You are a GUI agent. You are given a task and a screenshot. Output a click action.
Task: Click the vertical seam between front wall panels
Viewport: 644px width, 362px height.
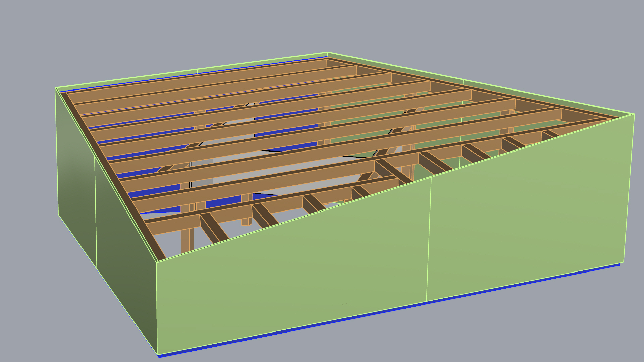(x=429, y=240)
